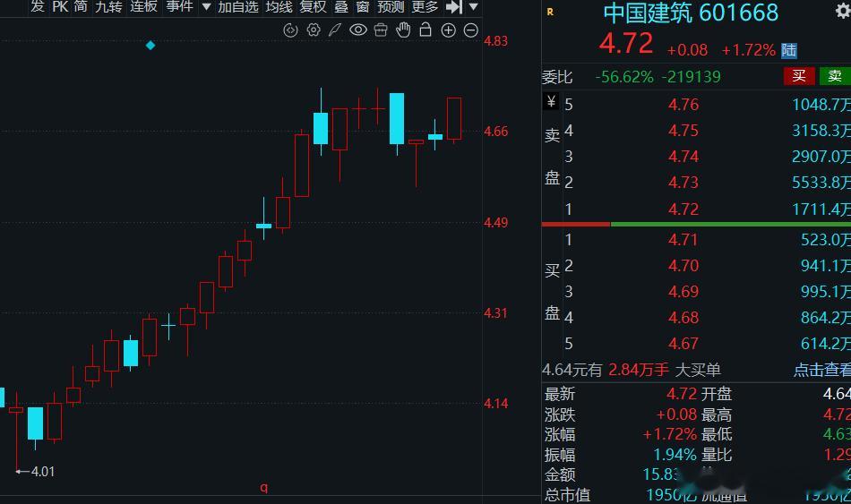Click 点击查看 link for large orders
Image resolution: width=851 pixels, height=504 pixels.
pyautogui.click(x=822, y=370)
